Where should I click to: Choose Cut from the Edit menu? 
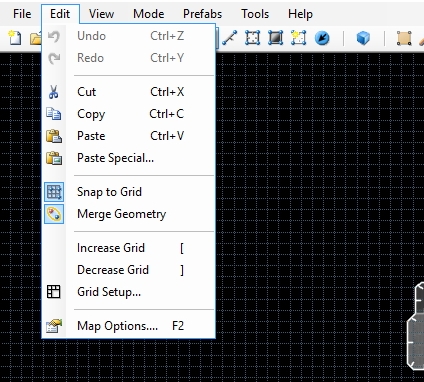(x=129, y=92)
